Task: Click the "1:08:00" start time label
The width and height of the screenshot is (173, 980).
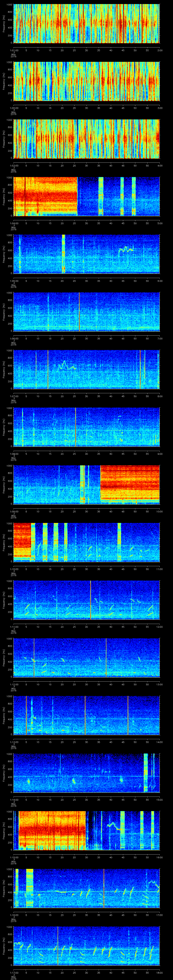Action: pyautogui.click(x=14, y=454)
